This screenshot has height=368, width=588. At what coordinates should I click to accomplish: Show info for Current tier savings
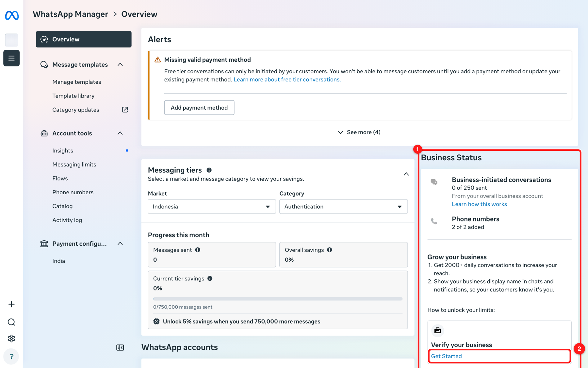point(210,278)
